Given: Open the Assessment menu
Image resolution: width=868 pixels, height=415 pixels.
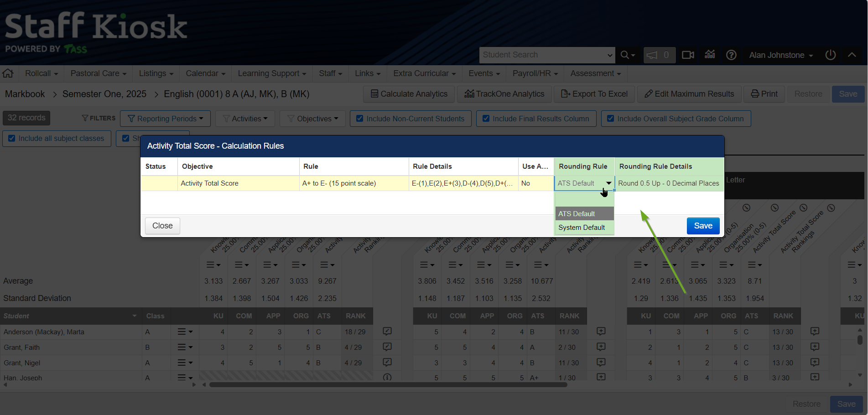Looking at the screenshot, I should click(596, 73).
